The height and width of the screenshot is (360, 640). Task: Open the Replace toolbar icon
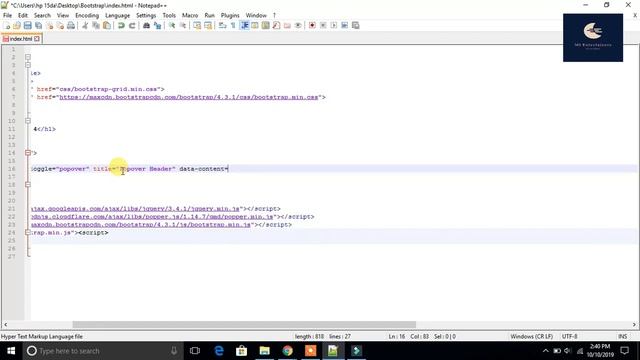pyautogui.click(x=157, y=25)
